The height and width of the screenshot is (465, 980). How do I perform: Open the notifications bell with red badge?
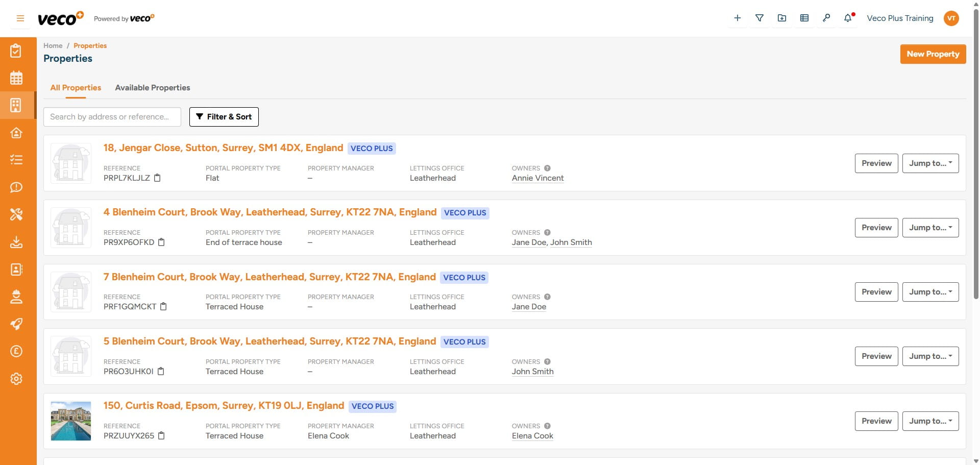click(847, 18)
